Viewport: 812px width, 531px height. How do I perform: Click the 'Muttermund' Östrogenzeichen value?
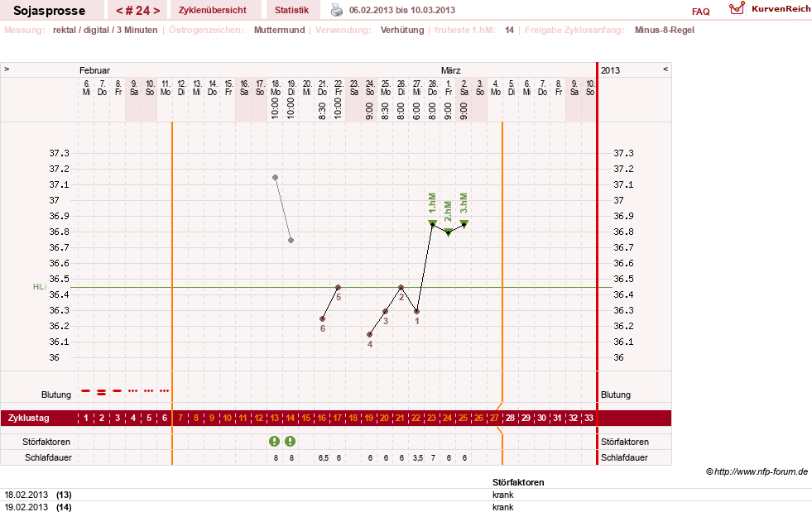[279, 30]
